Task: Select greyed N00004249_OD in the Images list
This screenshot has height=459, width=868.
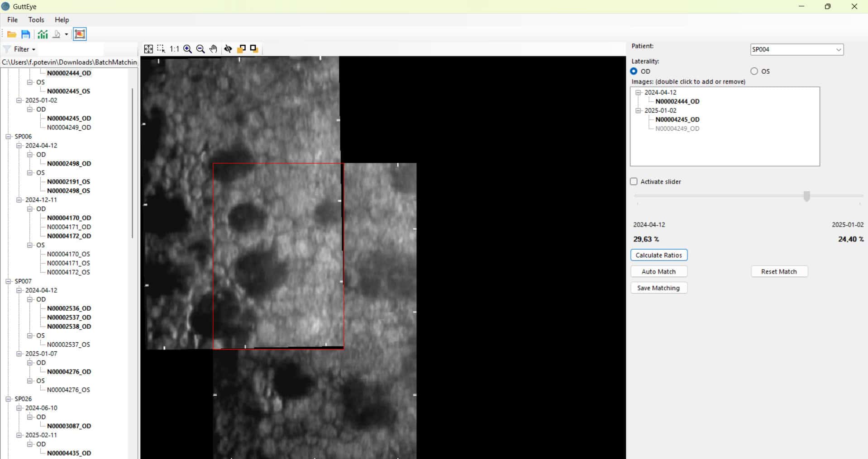Action: click(677, 128)
